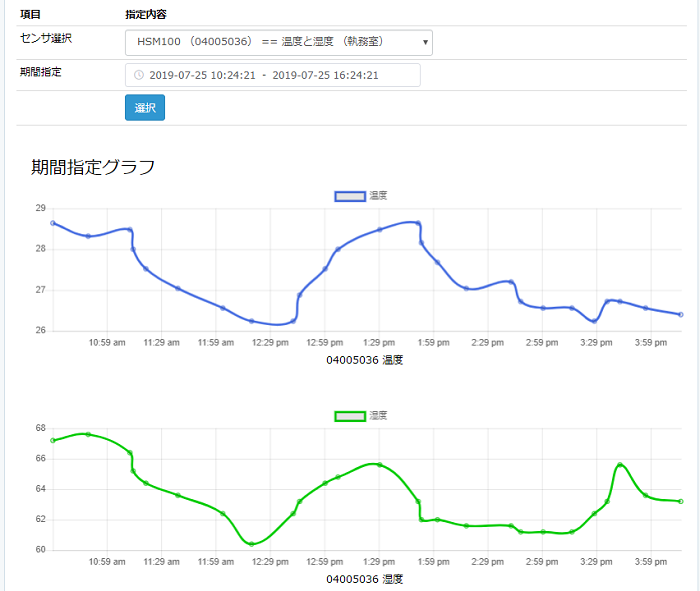The height and width of the screenshot is (591, 700).
Task: Click the lowest temperature point near 3:29 pm
Action: pyautogui.click(x=594, y=321)
